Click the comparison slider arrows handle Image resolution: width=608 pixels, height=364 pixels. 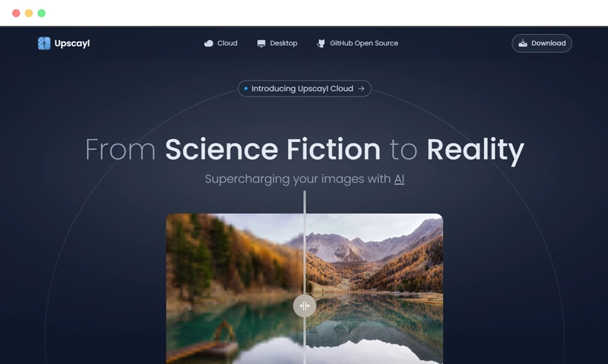pyautogui.click(x=305, y=305)
